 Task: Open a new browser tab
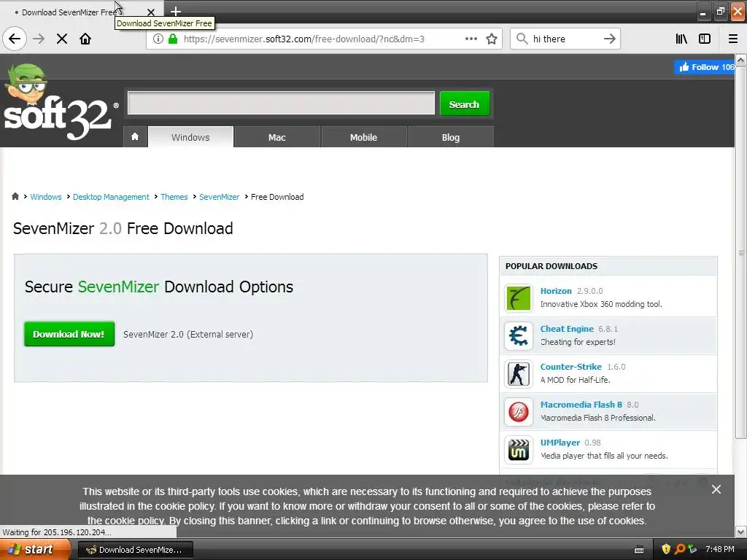click(x=175, y=12)
